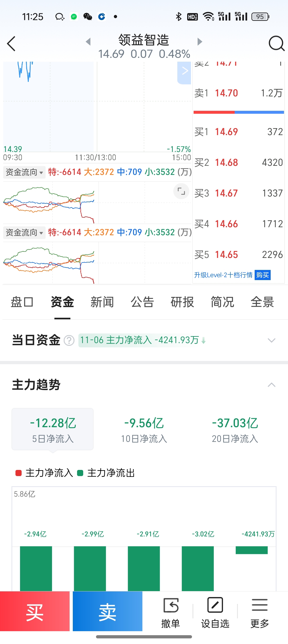This screenshot has height=644, width=288.
Task: Tap the lower 资金流向 line chart
Action: click(97, 263)
